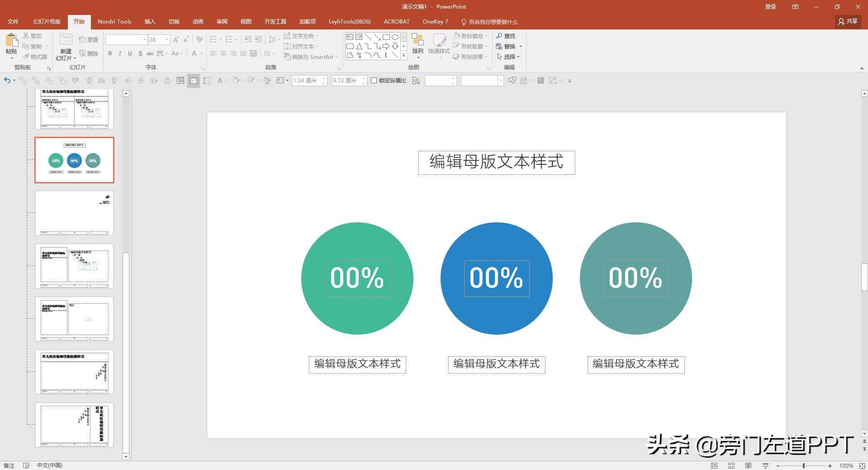The image size is (868, 470).
Task: Select the three-circle layout thumbnail
Action: (75, 160)
